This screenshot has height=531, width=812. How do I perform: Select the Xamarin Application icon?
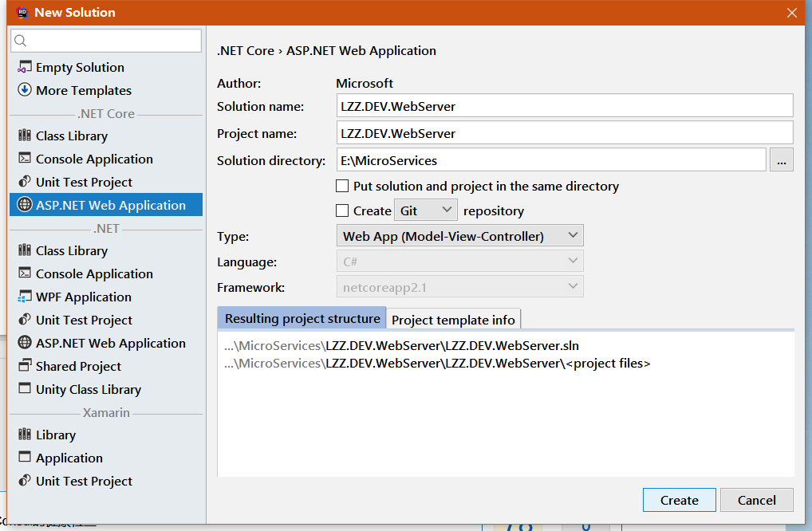[25, 457]
